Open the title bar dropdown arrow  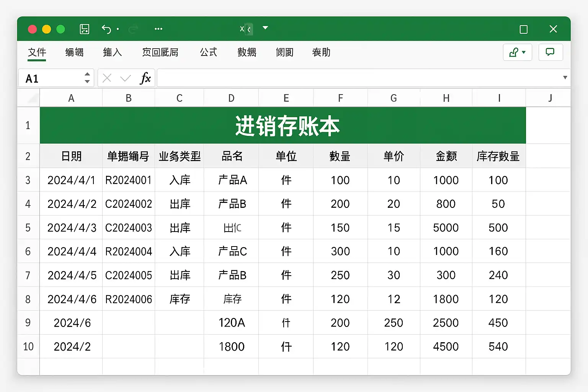(x=265, y=28)
